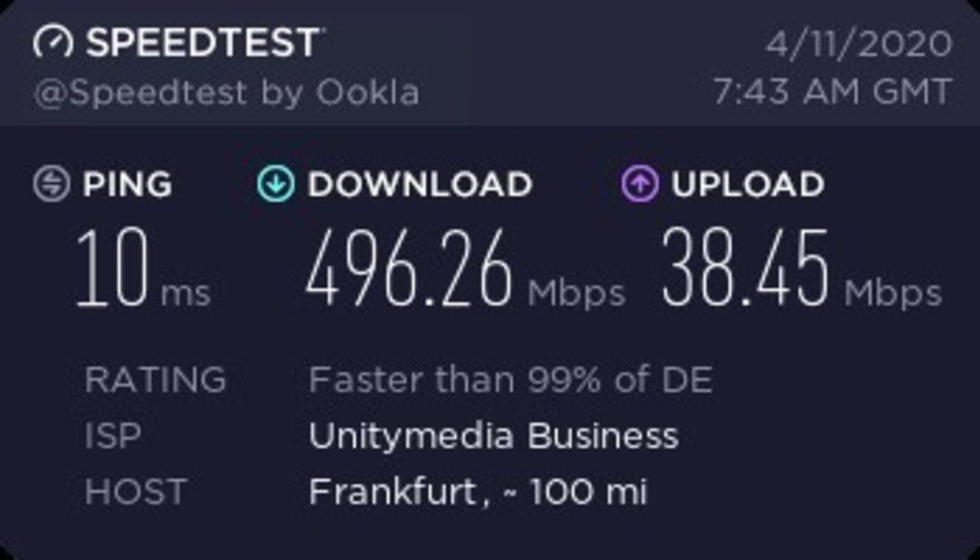Click the 496.26 Mbps download value
This screenshot has width=980, height=560.
pos(464,270)
